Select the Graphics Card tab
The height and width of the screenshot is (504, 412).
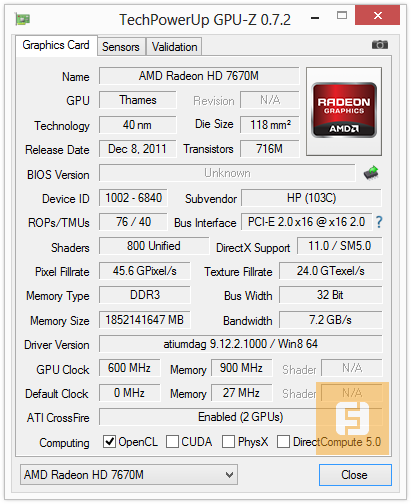(56, 45)
